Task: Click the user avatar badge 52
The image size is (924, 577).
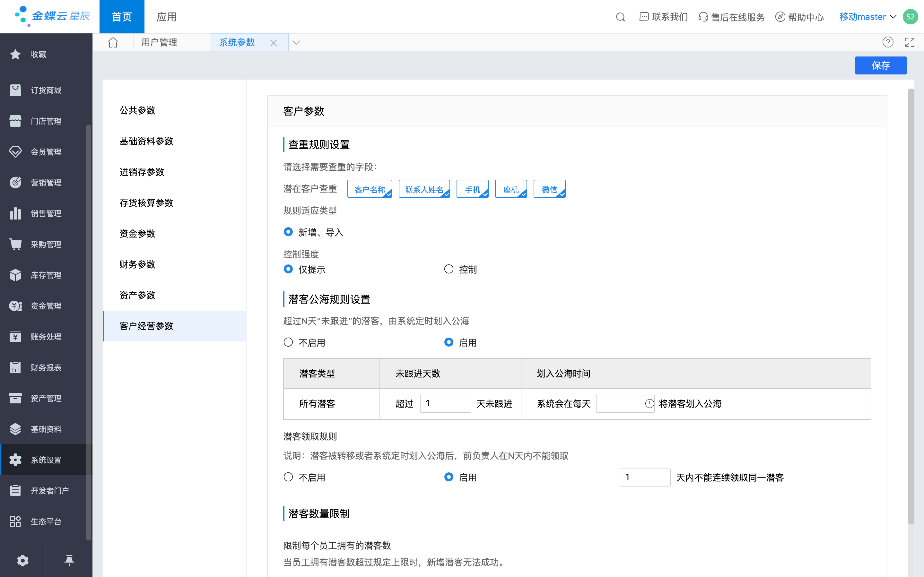Action: coord(910,17)
